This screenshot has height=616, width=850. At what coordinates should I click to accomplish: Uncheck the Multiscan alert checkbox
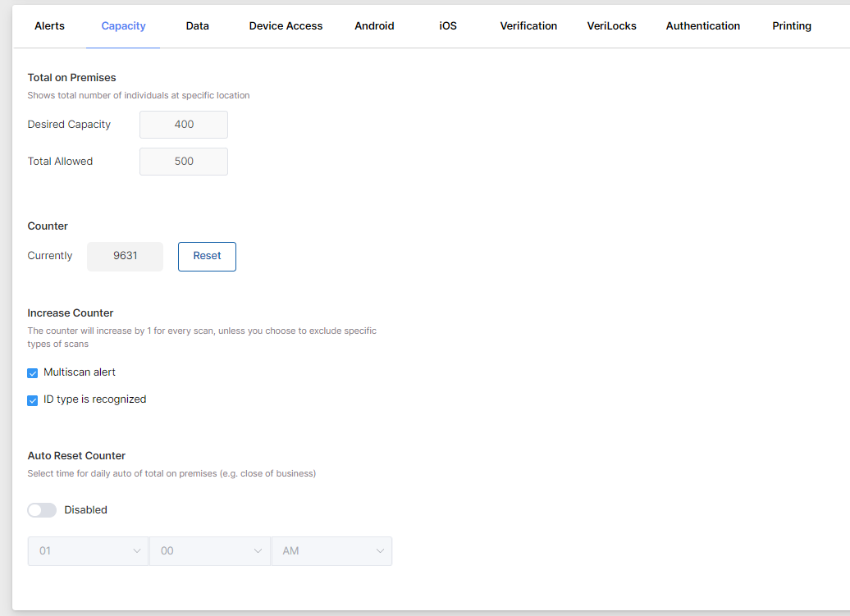coord(32,372)
